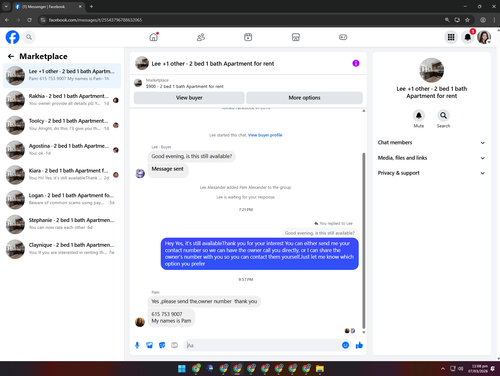The image size is (500, 376).
Task: Click the More options button
Action: click(304, 98)
